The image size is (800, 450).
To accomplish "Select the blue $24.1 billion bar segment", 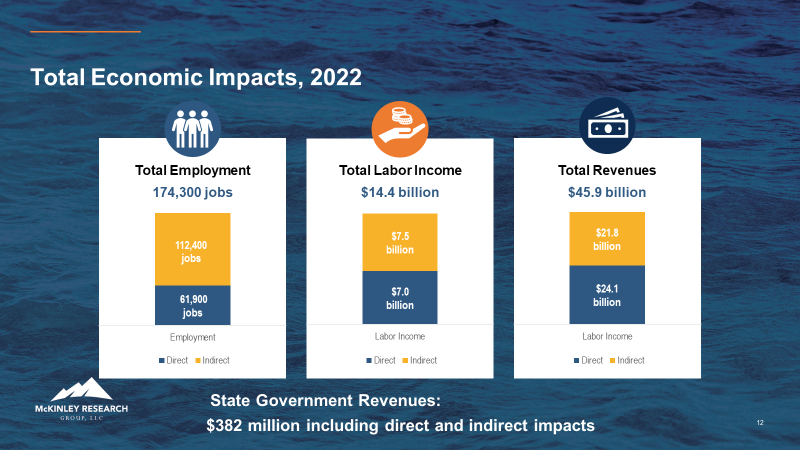I will [x=607, y=295].
